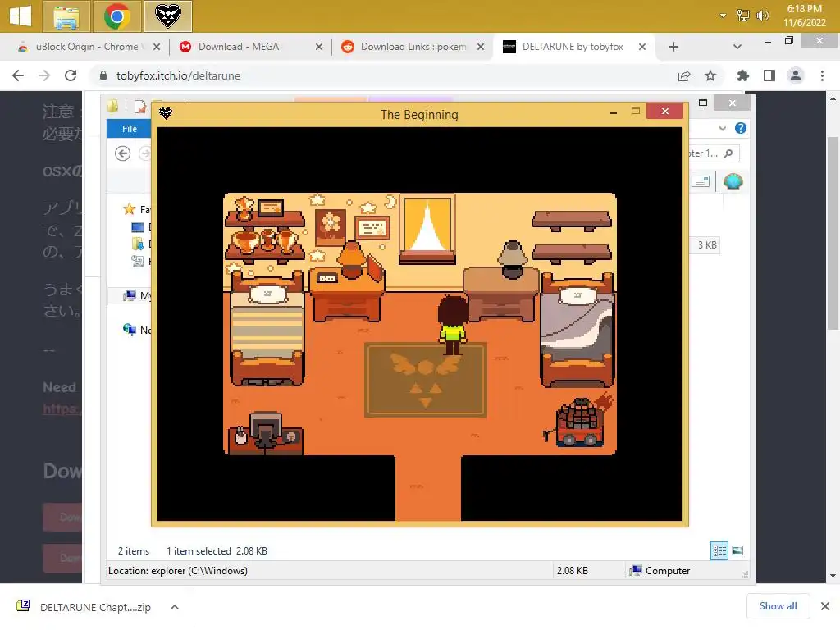Click the first dimmed Download button
This screenshot has width=840, height=630.
coord(62,517)
